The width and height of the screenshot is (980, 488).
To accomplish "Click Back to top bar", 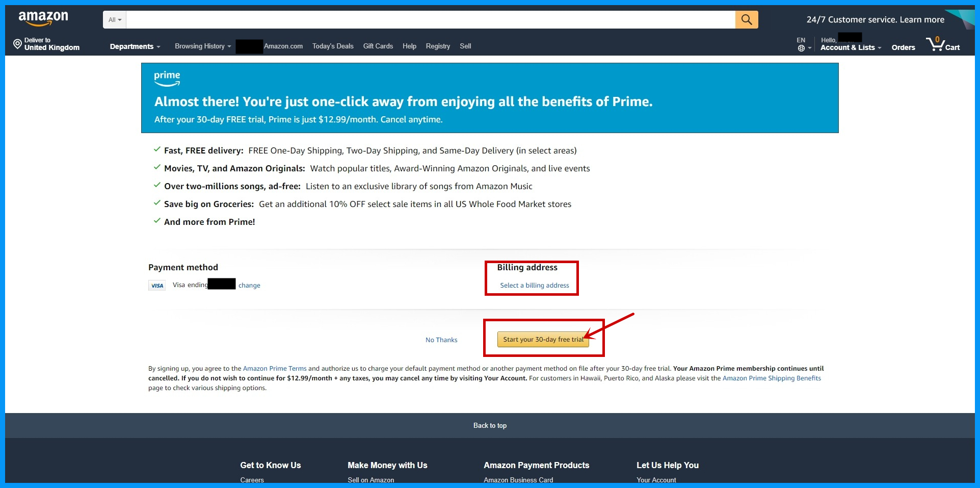I will coord(490,425).
